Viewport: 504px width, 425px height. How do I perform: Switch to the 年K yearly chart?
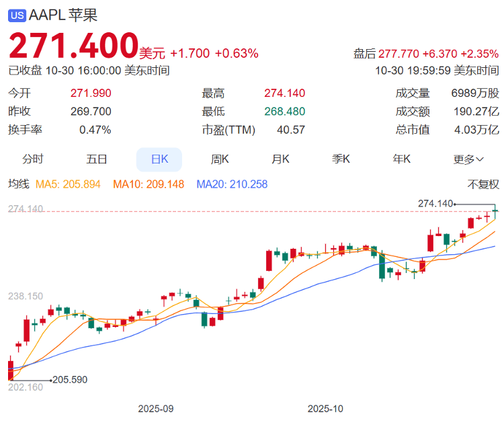point(402,159)
